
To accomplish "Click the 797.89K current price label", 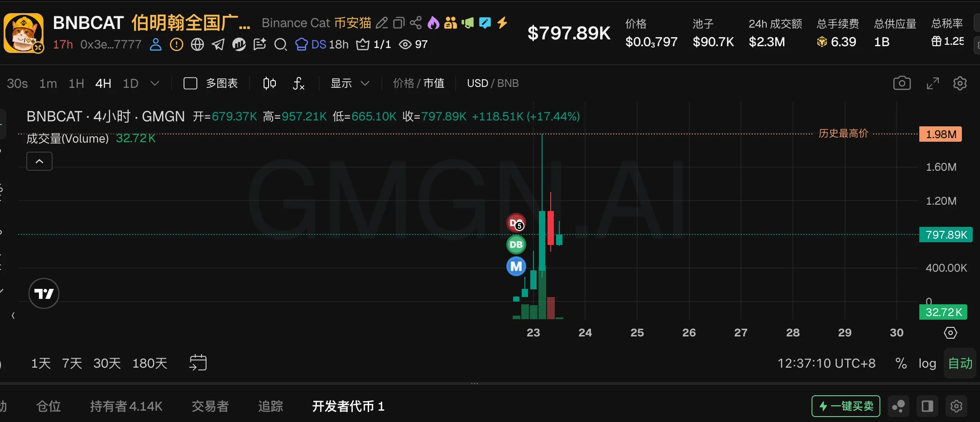I will 946,235.
